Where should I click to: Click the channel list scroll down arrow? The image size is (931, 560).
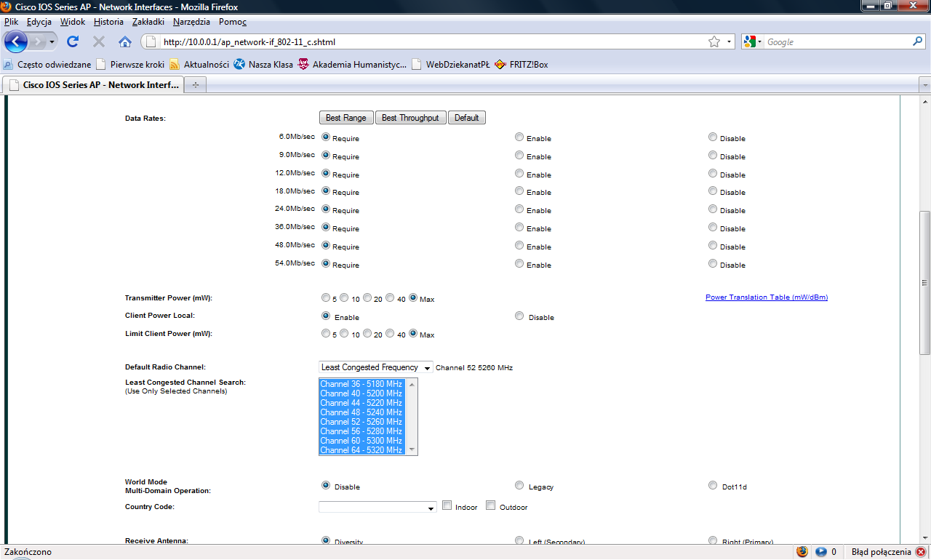click(x=412, y=450)
